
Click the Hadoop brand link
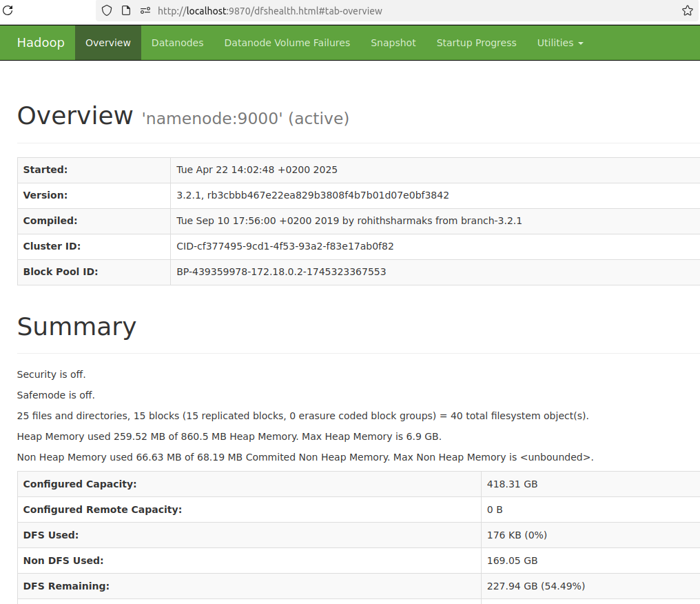41,43
